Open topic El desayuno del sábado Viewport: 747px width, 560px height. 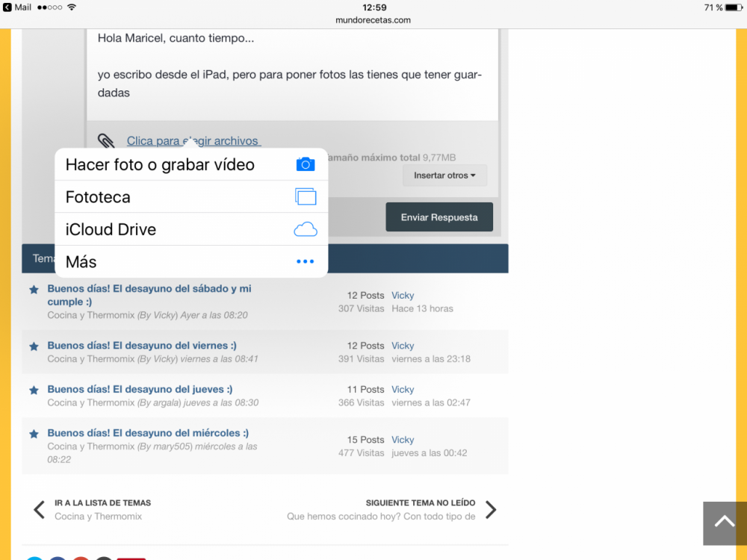pos(149,289)
